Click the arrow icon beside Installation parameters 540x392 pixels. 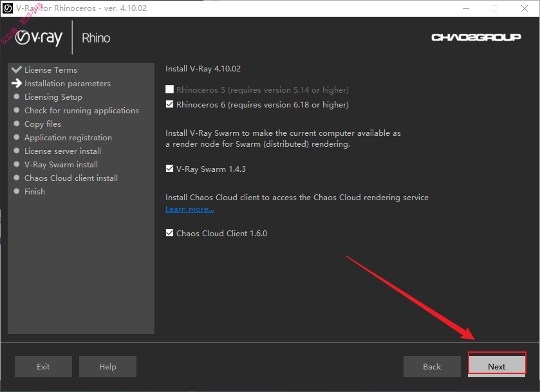click(x=17, y=83)
